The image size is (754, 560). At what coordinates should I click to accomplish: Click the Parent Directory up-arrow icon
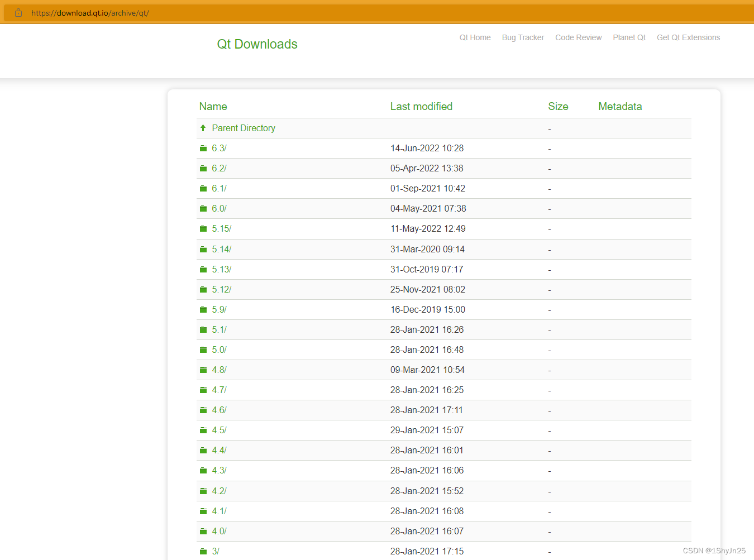pyautogui.click(x=203, y=128)
